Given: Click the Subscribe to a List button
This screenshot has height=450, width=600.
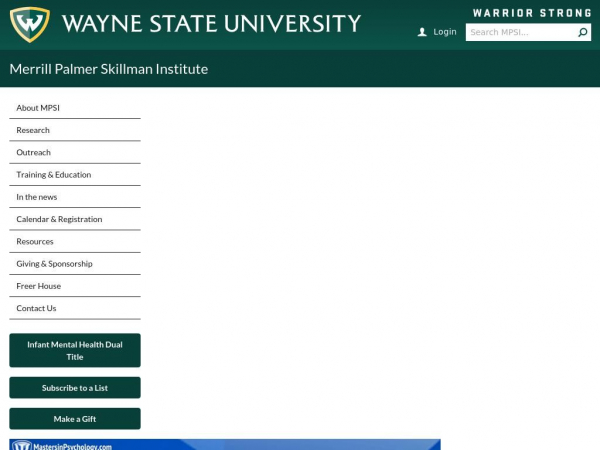Looking at the screenshot, I should click(x=75, y=388).
